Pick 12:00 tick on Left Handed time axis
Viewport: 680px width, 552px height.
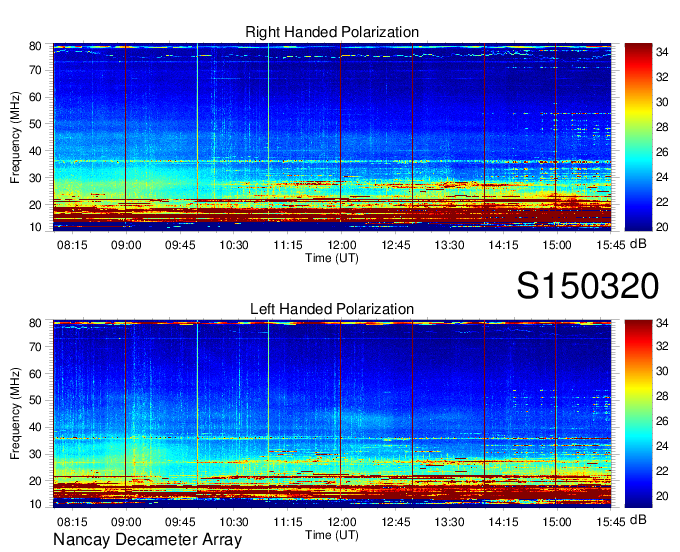[342, 522]
